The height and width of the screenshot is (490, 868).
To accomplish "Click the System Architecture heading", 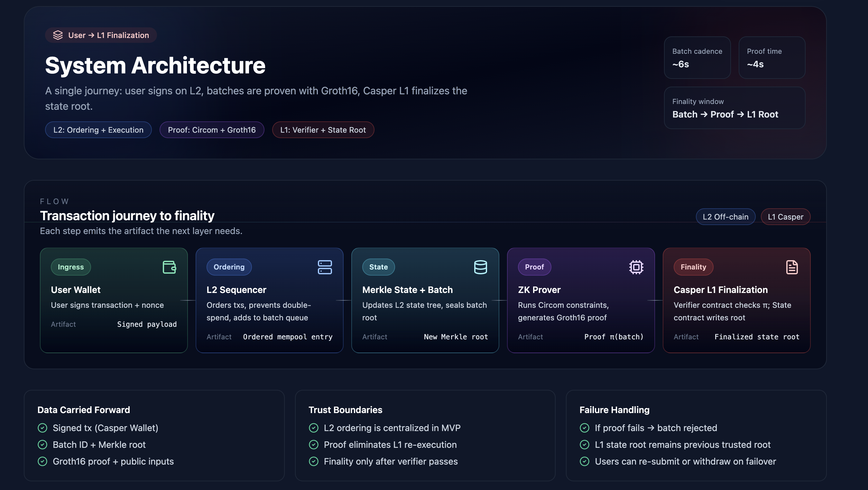I will (155, 65).
